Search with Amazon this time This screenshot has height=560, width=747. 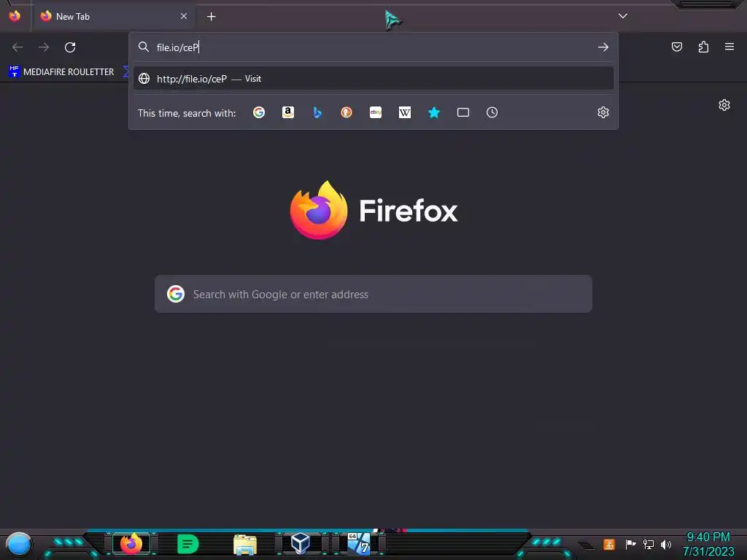coord(287,112)
